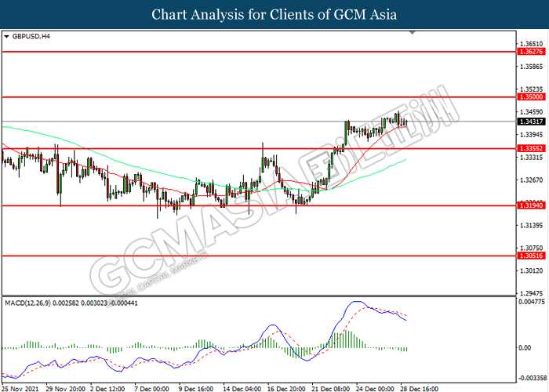
Task: Click the MACD 0.004775 scale value
Action: click(531, 302)
